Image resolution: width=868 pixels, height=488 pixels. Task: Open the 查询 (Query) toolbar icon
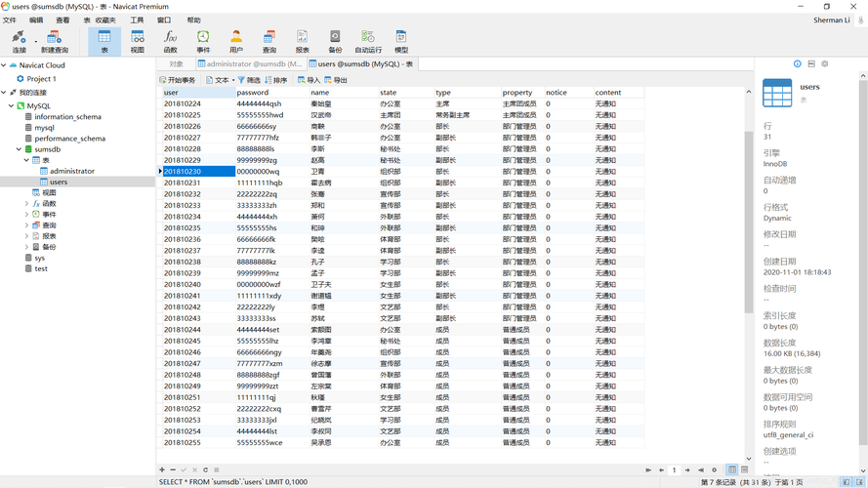click(269, 42)
